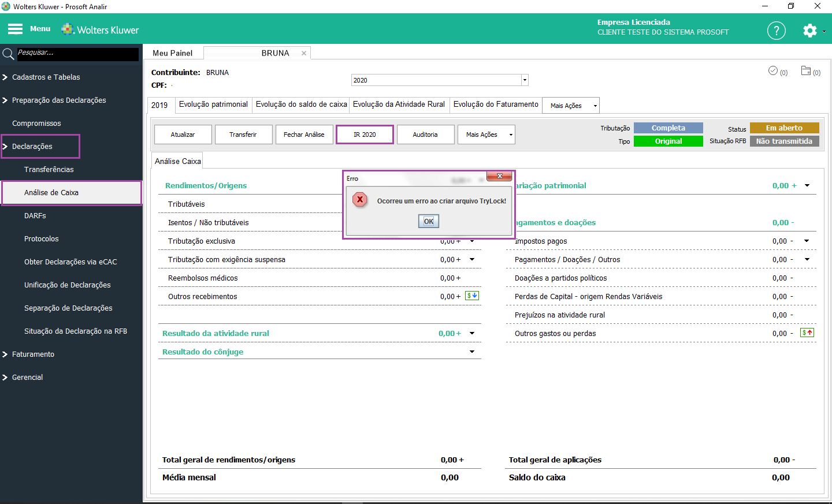Open the toolbar Mais Ações dropdown
The width and height of the screenshot is (832, 504).
(x=486, y=135)
